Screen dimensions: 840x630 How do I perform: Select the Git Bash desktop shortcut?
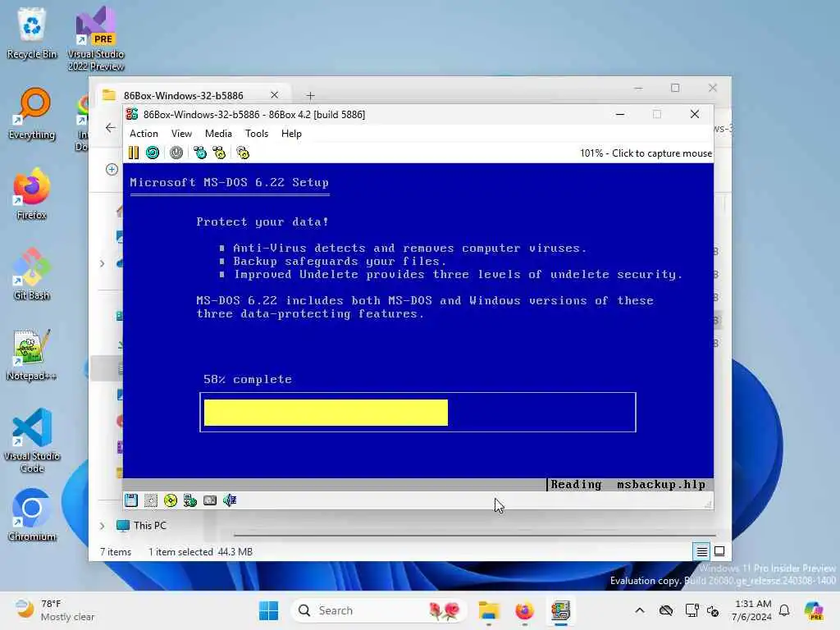pyautogui.click(x=32, y=275)
